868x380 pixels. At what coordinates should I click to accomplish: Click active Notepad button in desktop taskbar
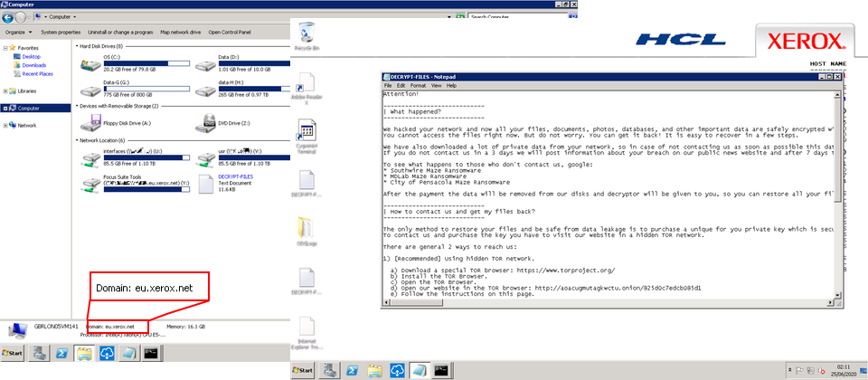419,370
